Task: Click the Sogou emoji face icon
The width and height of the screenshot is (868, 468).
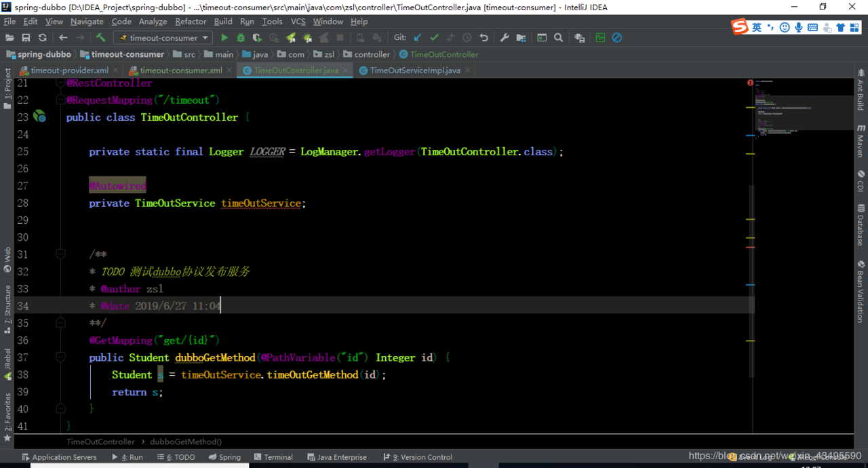Action: point(785,27)
